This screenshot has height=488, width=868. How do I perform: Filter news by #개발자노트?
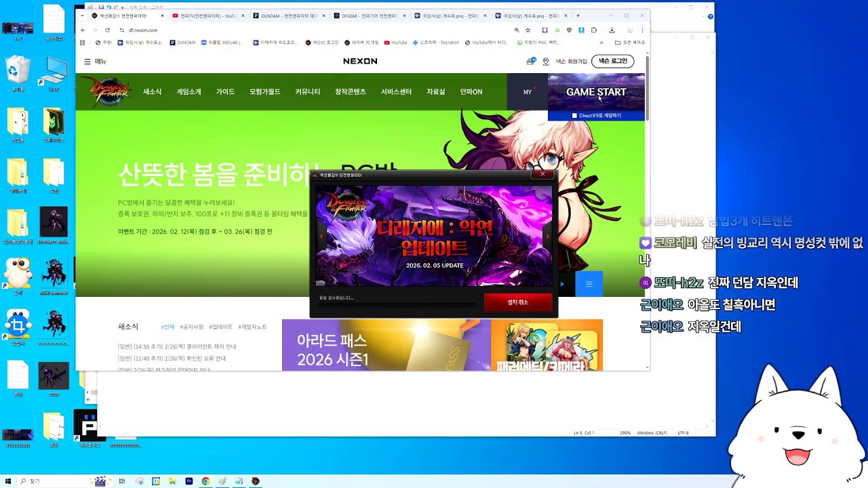252,327
